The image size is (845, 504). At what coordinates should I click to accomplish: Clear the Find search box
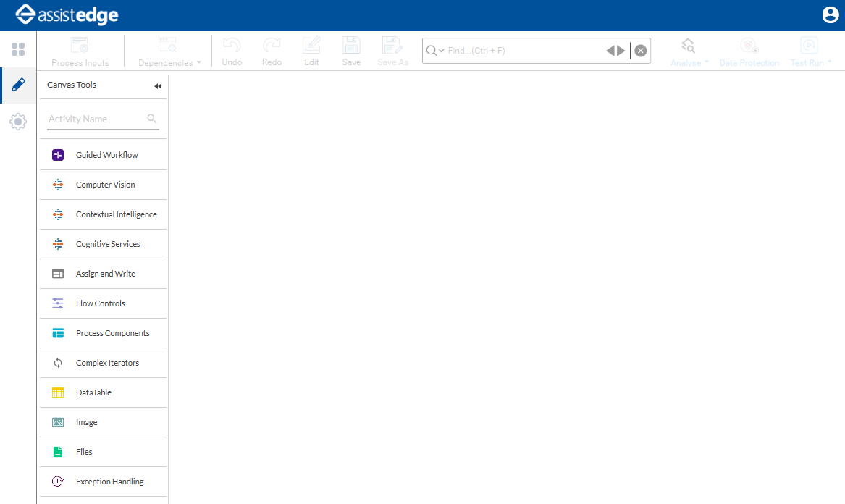coord(640,51)
